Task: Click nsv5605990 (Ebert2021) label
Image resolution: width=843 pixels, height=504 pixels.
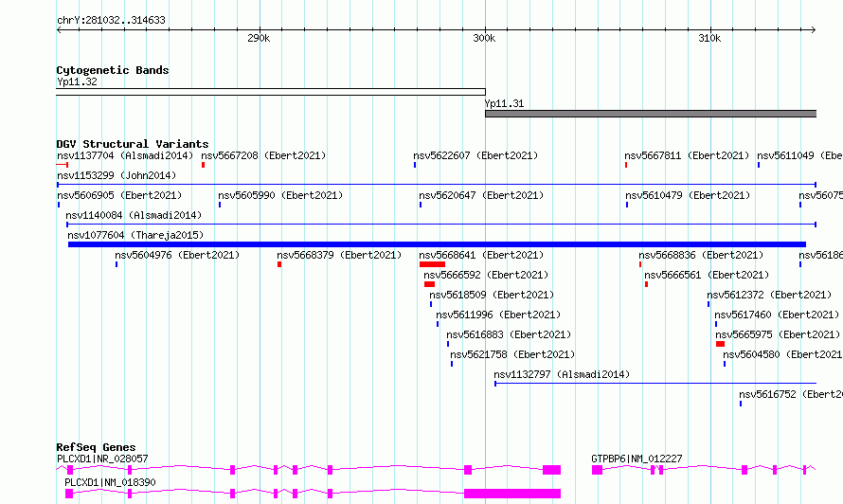Action: pos(280,195)
